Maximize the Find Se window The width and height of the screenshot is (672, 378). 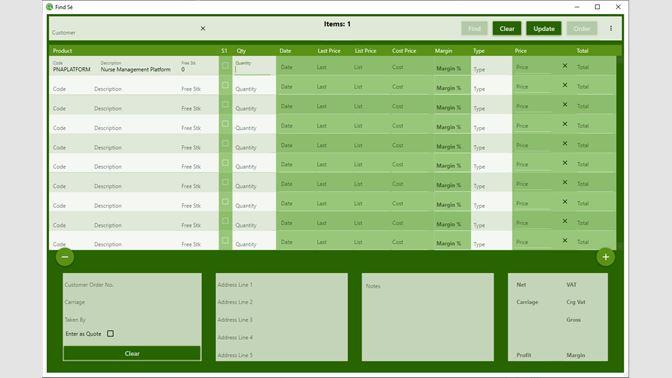[x=597, y=7]
